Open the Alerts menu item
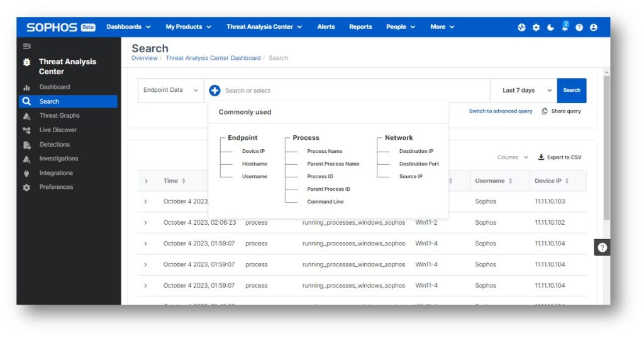Viewport: 644px width, 338px height. [x=326, y=27]
